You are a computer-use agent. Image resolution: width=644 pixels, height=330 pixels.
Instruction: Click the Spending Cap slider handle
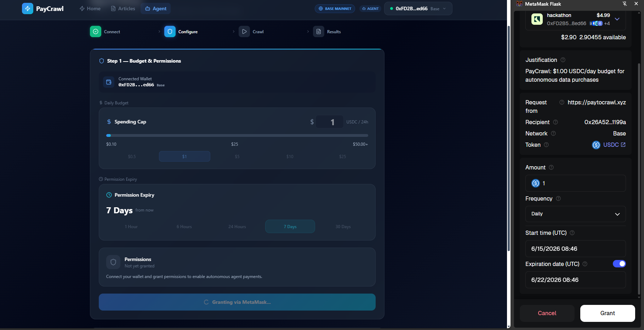[109, 135]
